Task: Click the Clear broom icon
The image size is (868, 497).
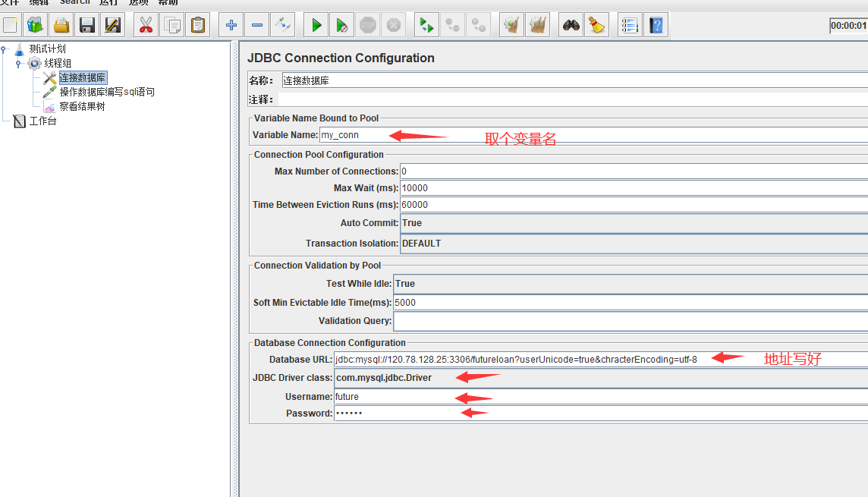Action: pos(597,26)
